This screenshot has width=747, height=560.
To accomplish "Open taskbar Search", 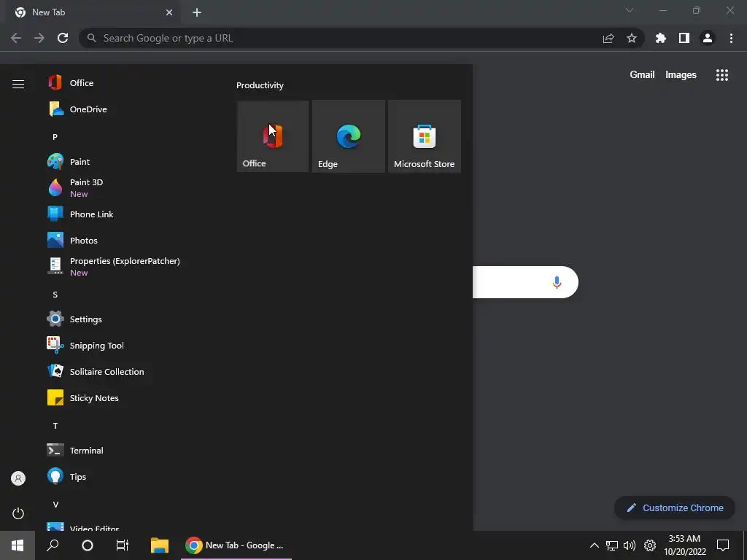I will [x=53, y=545].
